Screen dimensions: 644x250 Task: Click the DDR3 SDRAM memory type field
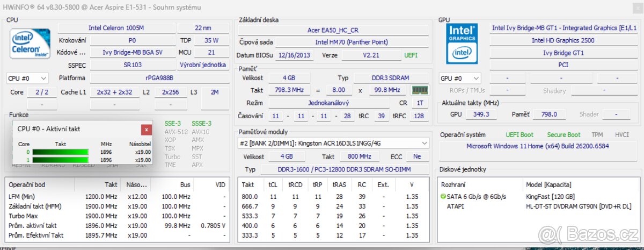392,78
